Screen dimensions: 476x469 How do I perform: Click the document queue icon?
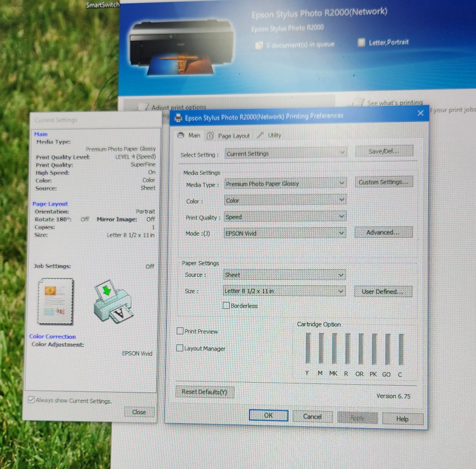(259, 45)
